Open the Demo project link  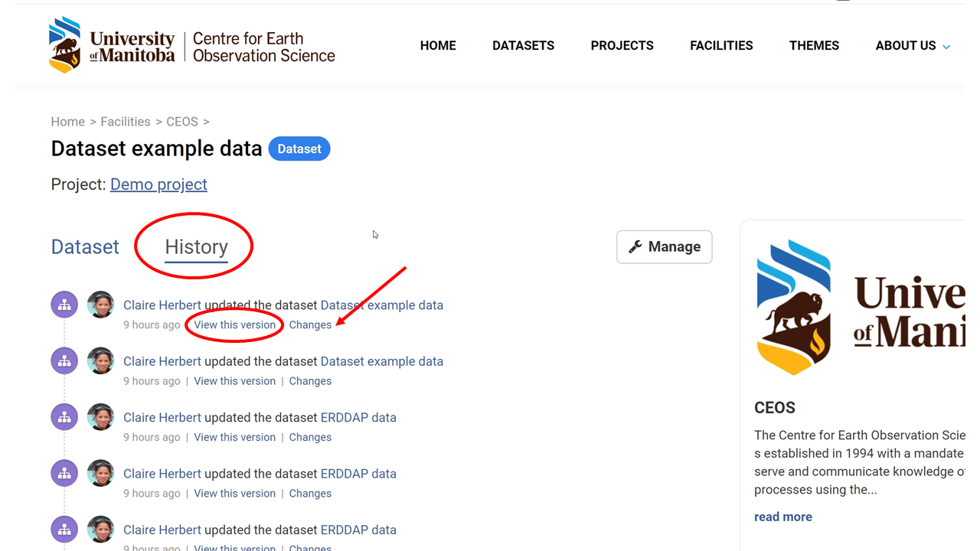pyautogui.click(x=158, y=184)
